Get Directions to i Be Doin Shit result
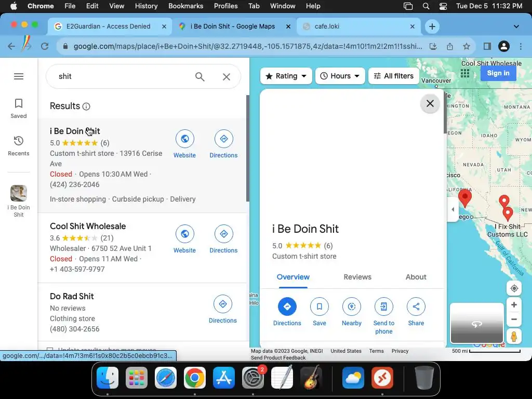The image size is (532, 399). tap(223, 144)
